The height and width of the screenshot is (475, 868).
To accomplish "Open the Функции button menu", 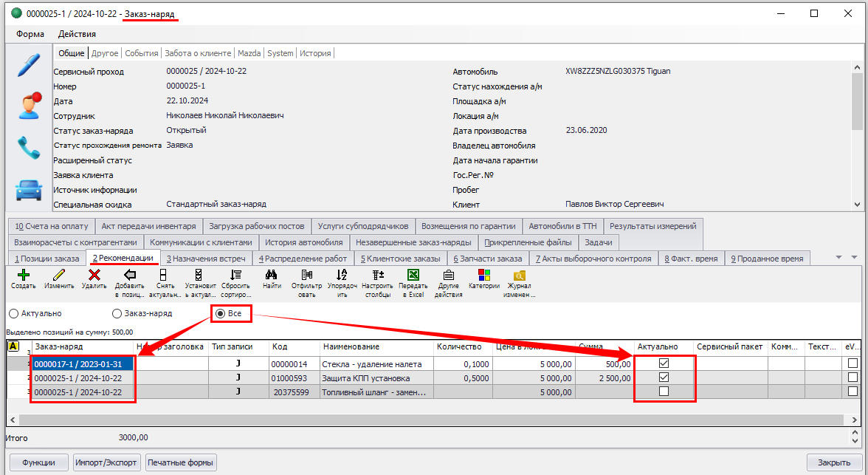I will click(x=39, y=462).
